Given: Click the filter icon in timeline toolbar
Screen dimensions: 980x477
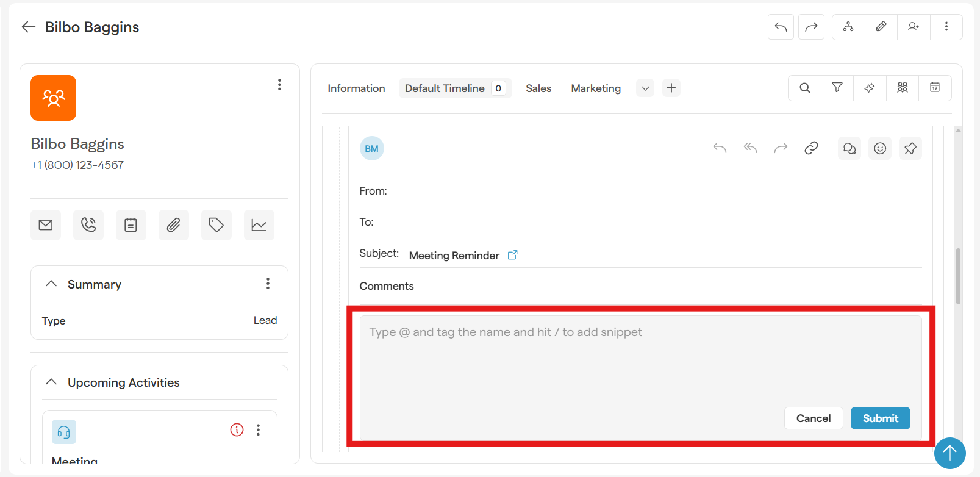Looking at the screenshot, I should click(x=837, y=88).
